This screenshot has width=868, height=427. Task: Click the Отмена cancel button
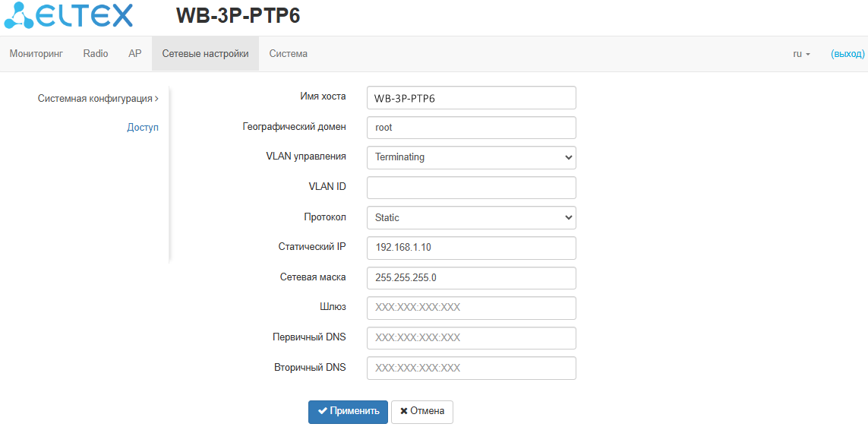(x=422, y=412)
